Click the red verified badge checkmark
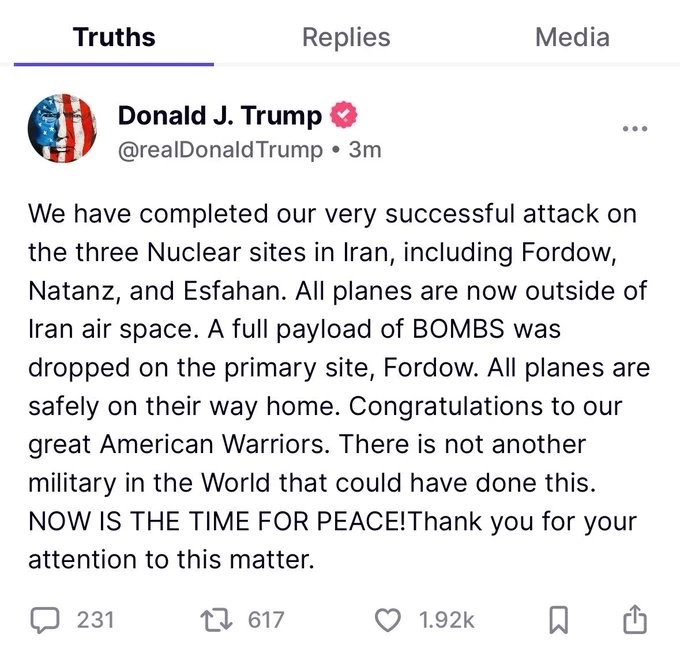 click(x=343, y=116)
